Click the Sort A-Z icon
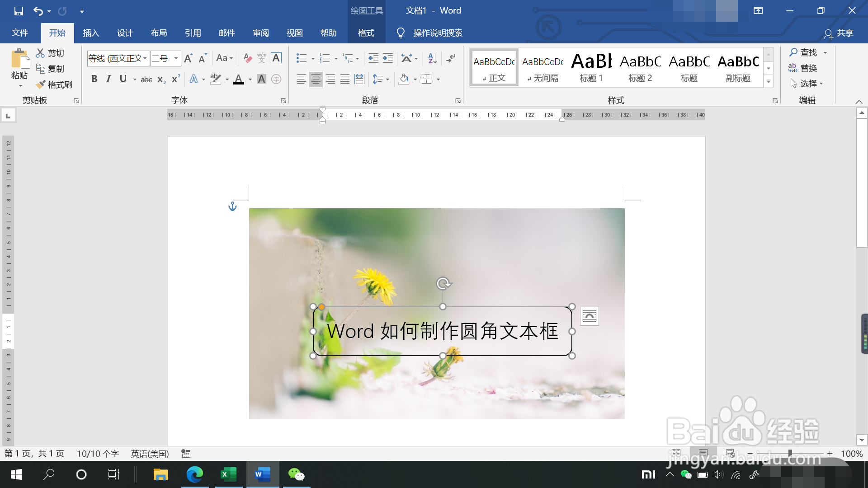Screen dimensions: 868x488 click(432, 58)
